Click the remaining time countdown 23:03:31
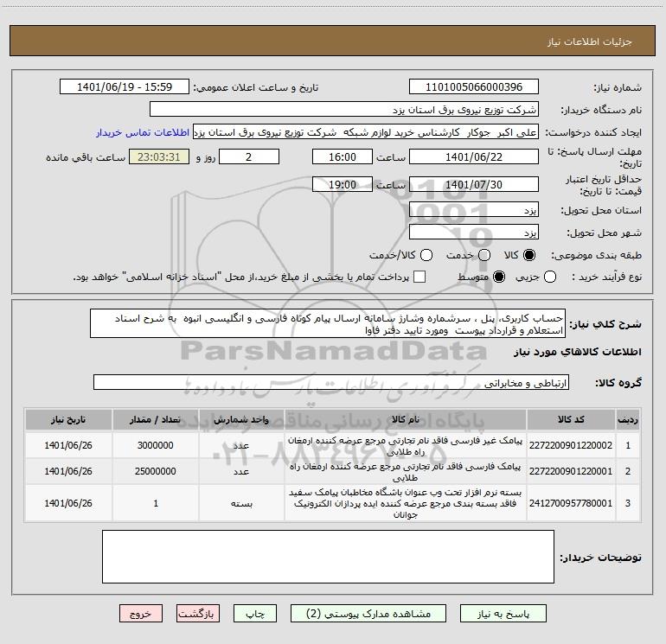666x644 pixels. point(159,156)
